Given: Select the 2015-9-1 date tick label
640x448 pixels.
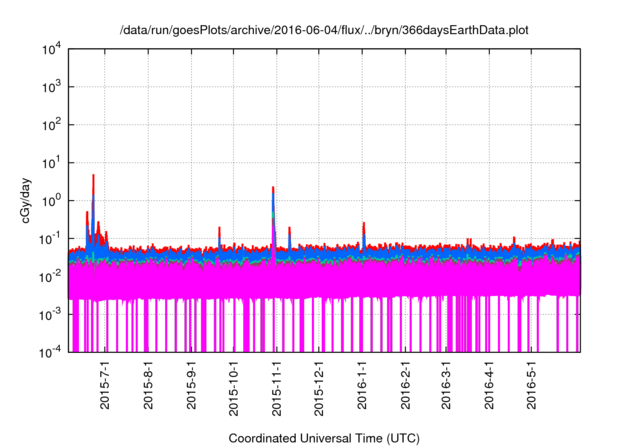Looking at the screenshot, I should [191, 384].
